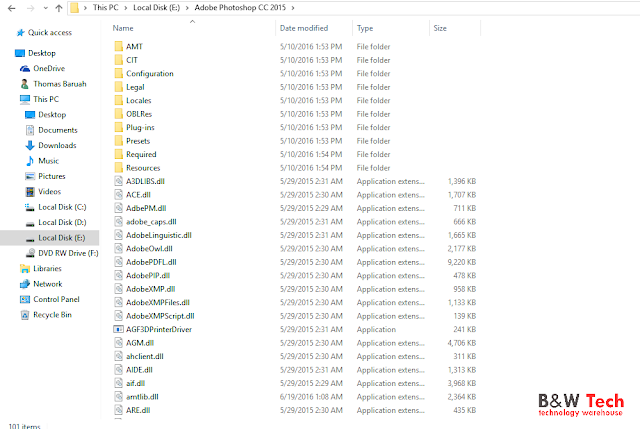
Task: Select the AGM.dll file name
Action: tap(140, 343)
